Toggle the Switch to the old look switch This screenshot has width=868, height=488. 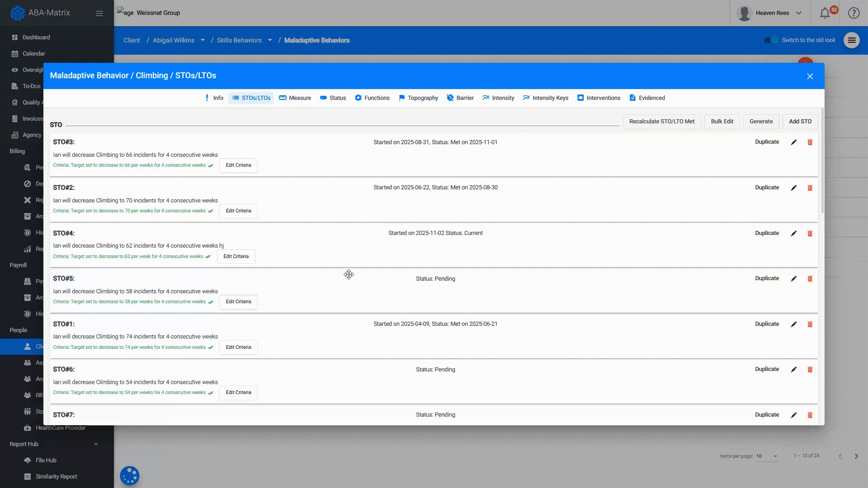771,40
